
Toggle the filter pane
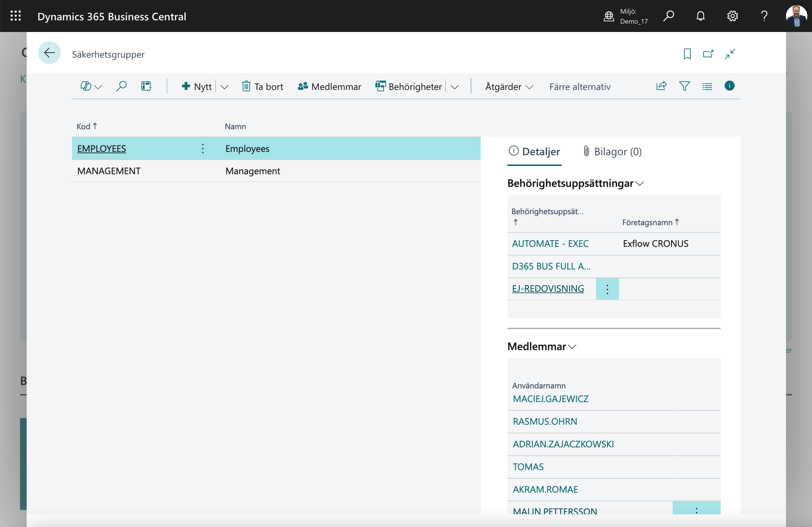coord(684,86)
